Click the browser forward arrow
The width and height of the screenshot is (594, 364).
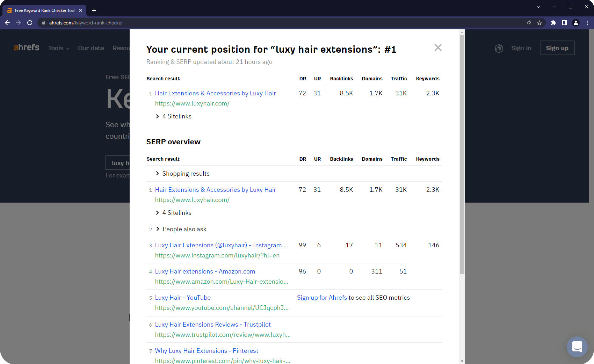pos(19,23)
